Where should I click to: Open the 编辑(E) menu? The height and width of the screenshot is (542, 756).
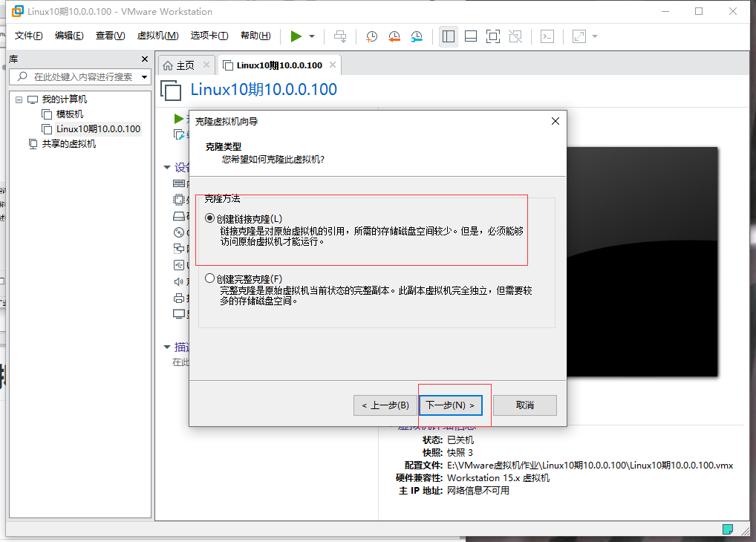tap(69, 36)
